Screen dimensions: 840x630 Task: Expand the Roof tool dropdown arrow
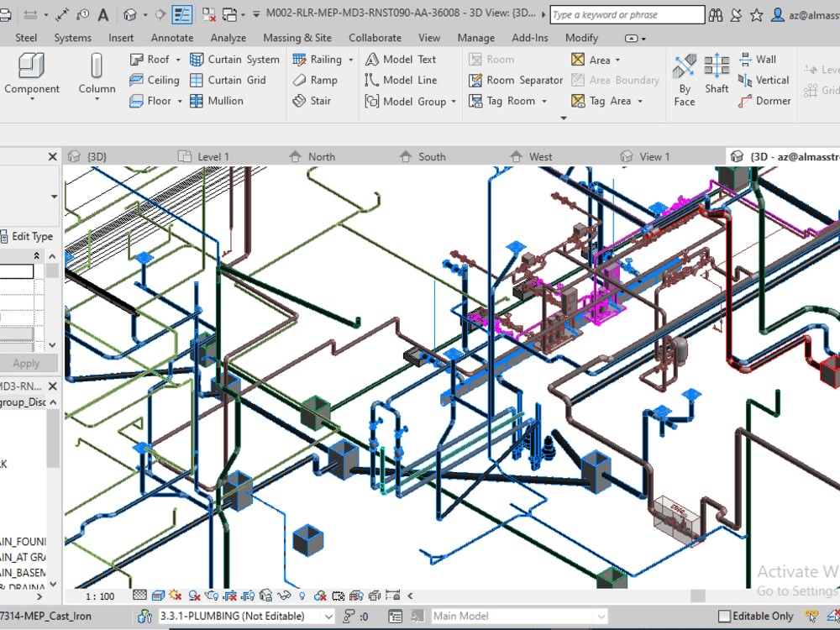tap(178, 60)
